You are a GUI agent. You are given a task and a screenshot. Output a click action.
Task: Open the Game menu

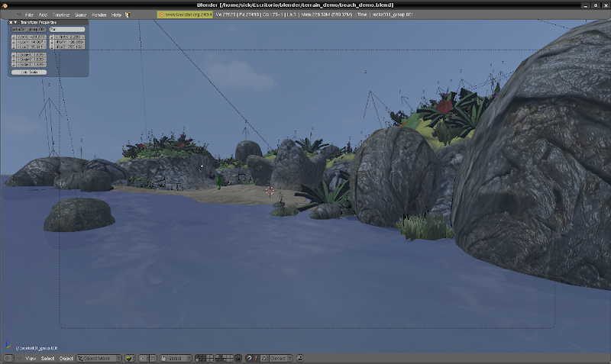click(x=80, y=14)
